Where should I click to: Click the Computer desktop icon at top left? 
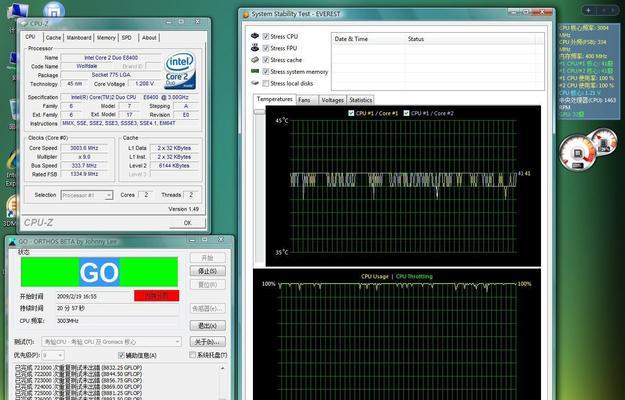[x=18, y=11]
